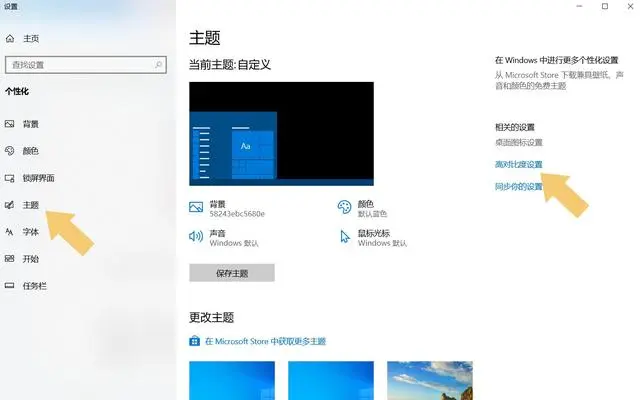Click the search magnifier icon in search box
The width and height of the screenshot is (640, 400).
(x=156, y=64)
